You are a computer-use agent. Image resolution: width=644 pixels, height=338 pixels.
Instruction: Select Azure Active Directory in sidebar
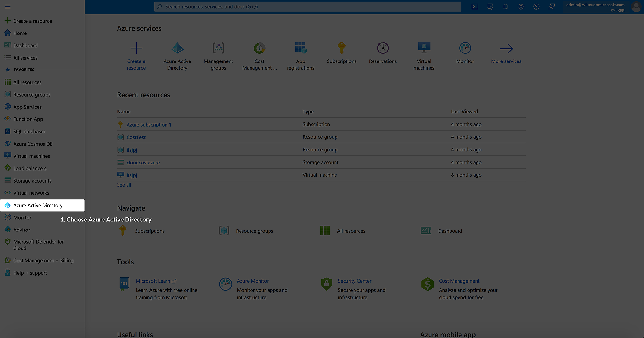38,205
